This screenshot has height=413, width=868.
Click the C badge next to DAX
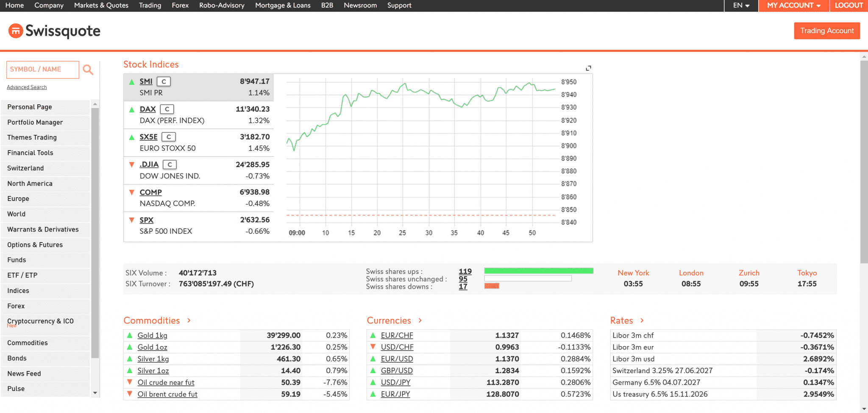[167, 109]
